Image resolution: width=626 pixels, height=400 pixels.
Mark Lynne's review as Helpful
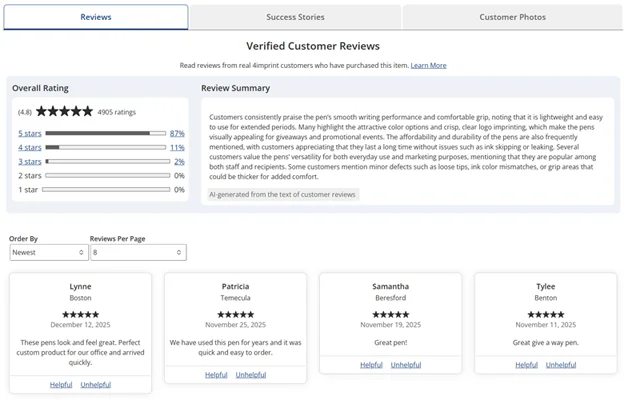[61, 385]
